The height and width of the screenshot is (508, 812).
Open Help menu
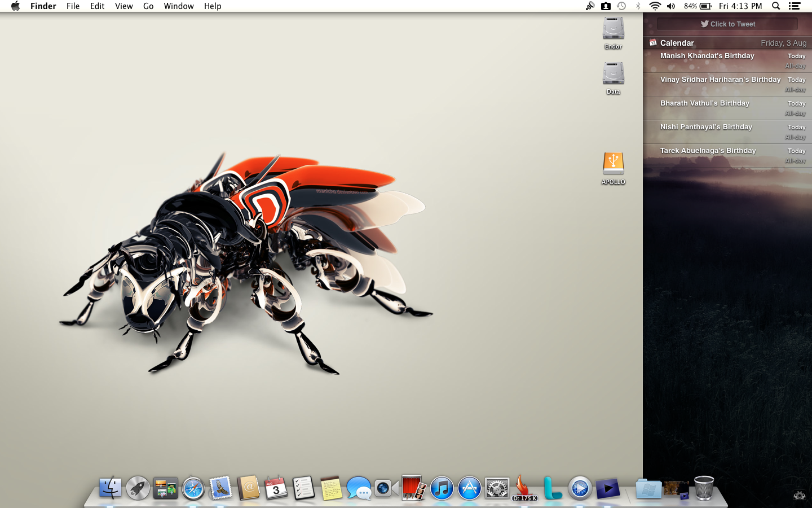tap(213, 6)
